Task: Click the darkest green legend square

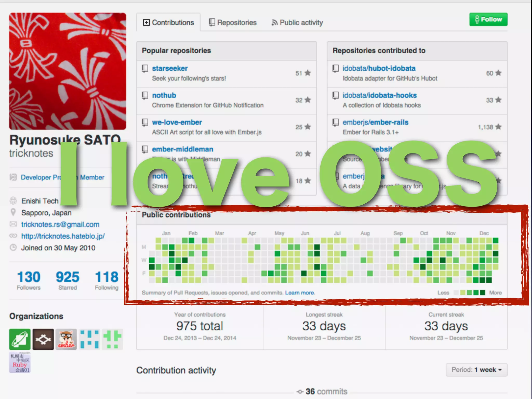Action: 483,293
